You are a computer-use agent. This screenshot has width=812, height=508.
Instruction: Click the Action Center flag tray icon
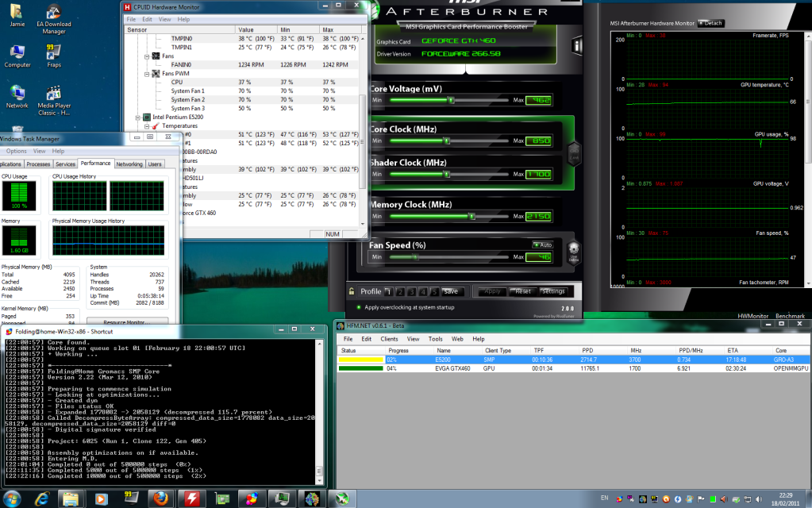701,499
